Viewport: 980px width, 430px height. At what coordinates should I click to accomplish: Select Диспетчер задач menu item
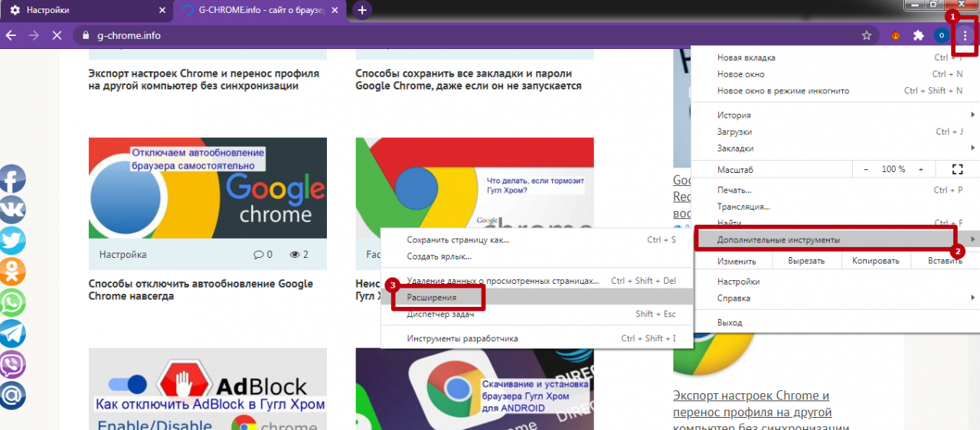(537, 314)
